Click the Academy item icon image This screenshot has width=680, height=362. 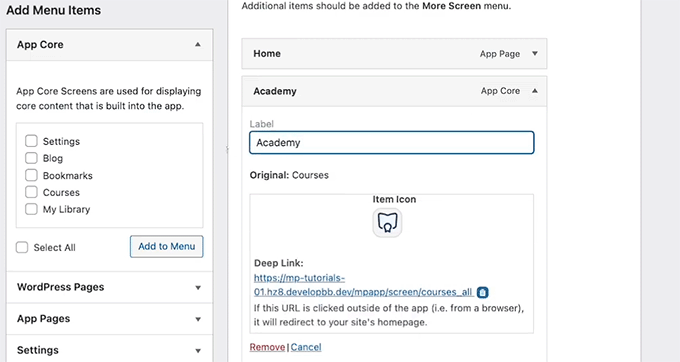pyautogui.click(x=387, y=223)
